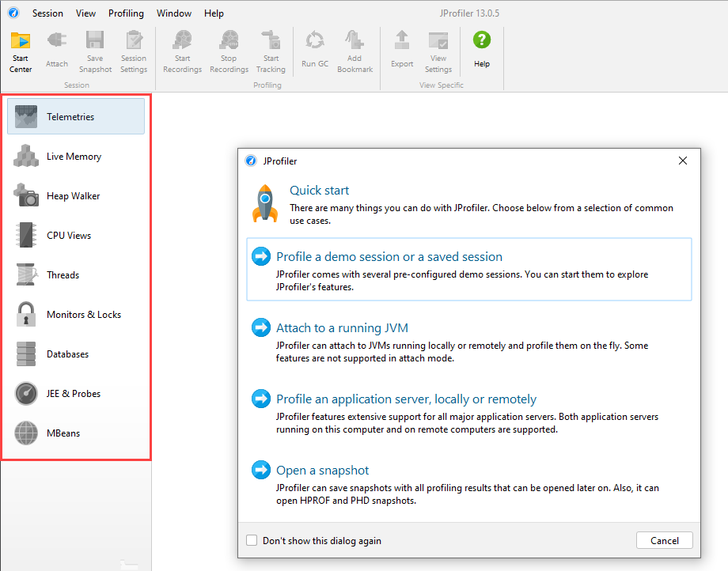The image size is (728, 571).
Task: Click the green Help question mark icon
Action: (482, 40)
